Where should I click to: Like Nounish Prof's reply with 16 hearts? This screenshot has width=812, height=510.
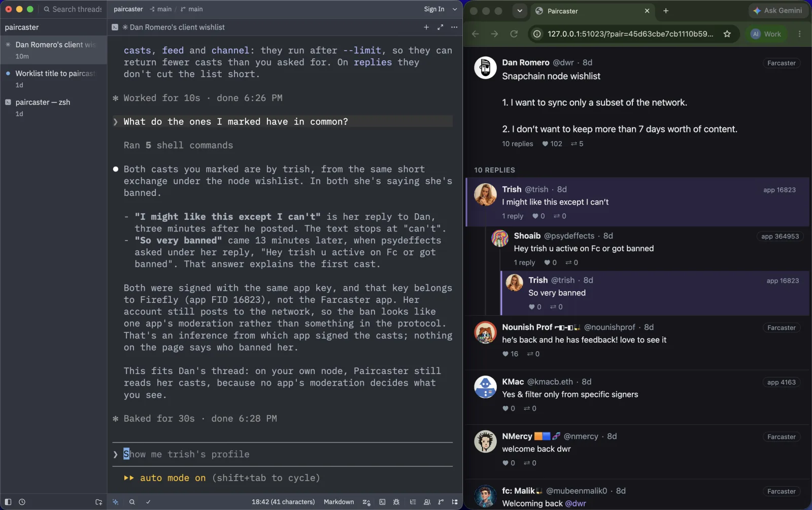(x=510, y=354)
